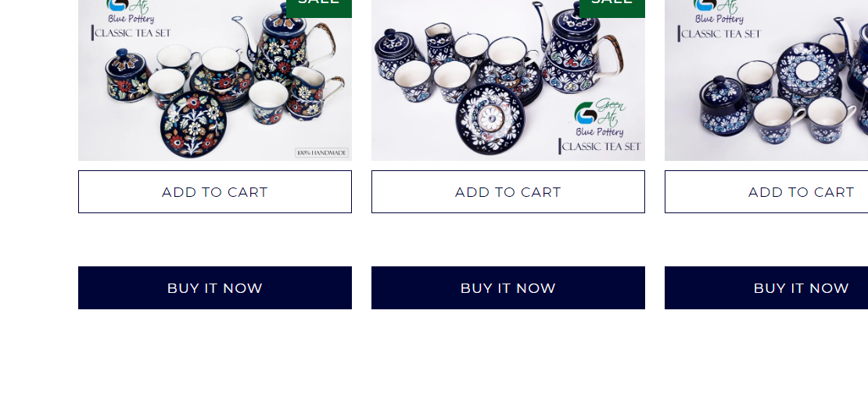Add the multicolor floral tea set to cart
Screen dimensions: 868x396
tap(215, 192)
